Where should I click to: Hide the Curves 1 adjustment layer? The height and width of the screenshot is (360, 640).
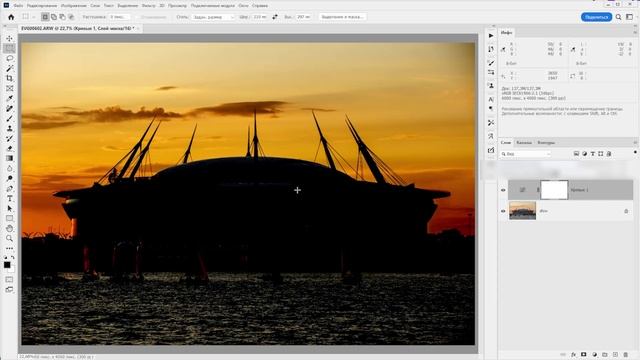pos(503,190)
